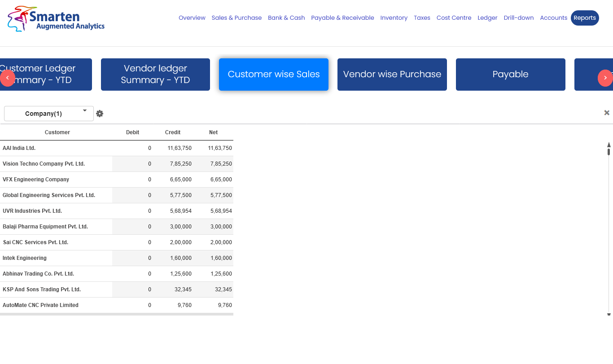Navigate to Payable & Receivable
This screenshot has width=613, height=364.
[x=342, y=18]
